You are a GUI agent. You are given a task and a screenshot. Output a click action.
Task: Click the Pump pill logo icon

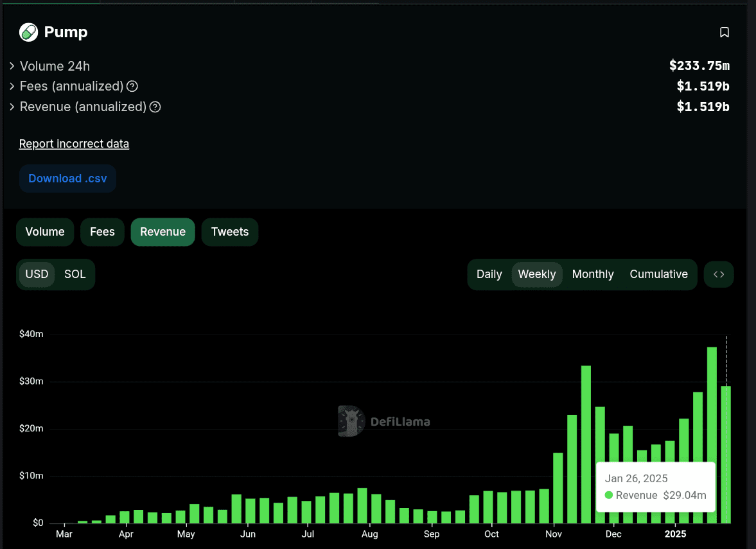[x=28, y=32]
